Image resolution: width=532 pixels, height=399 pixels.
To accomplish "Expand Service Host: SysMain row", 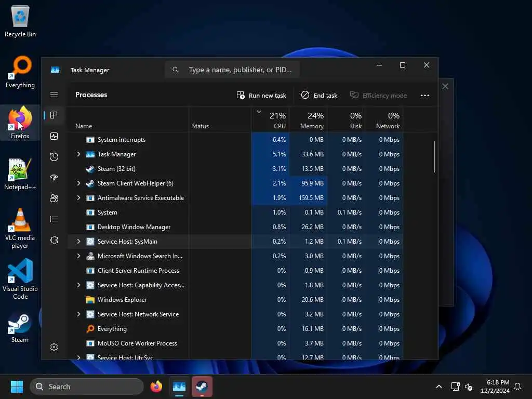I will (x=79, y=241).
